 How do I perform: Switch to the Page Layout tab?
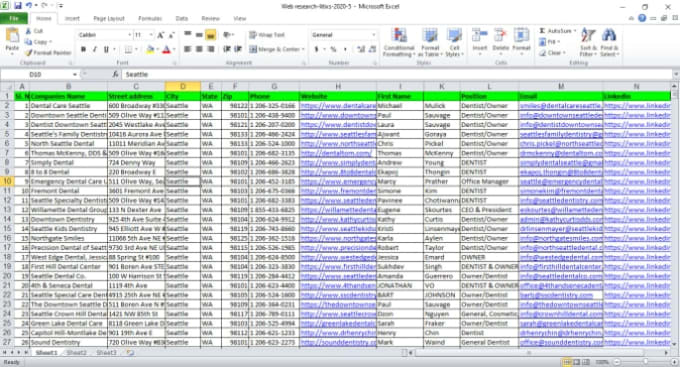[x=109, y=19]
